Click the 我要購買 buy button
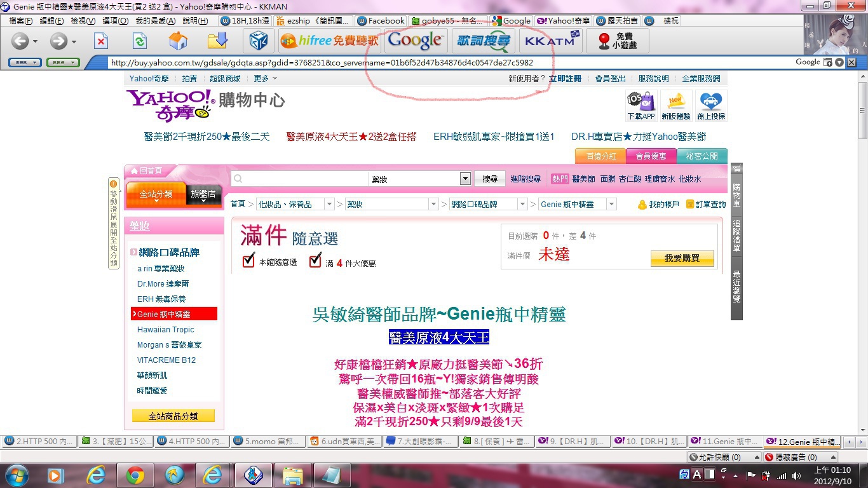Viewport: 868px width, 488px height. [x=682, y=259]
